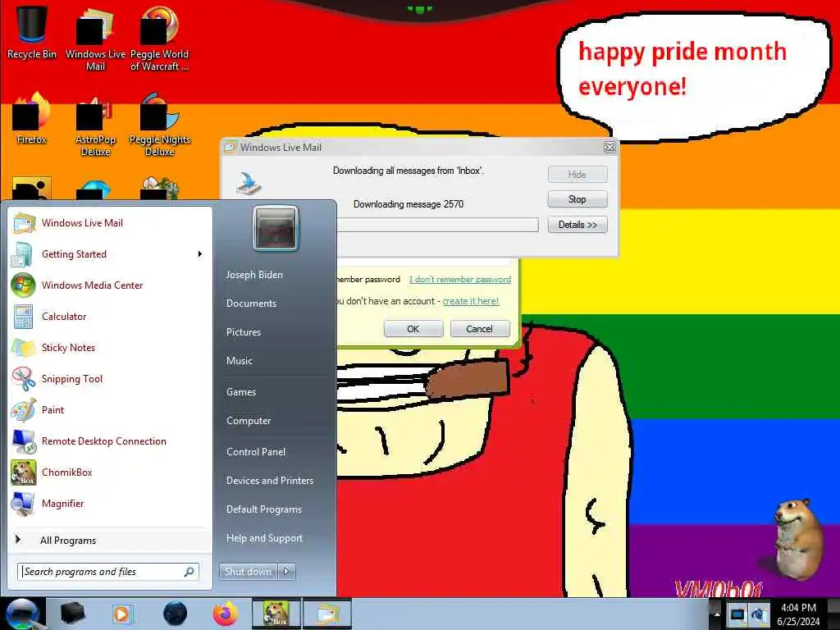
Task: Click Search programs and files field
Action: point(108,572)
